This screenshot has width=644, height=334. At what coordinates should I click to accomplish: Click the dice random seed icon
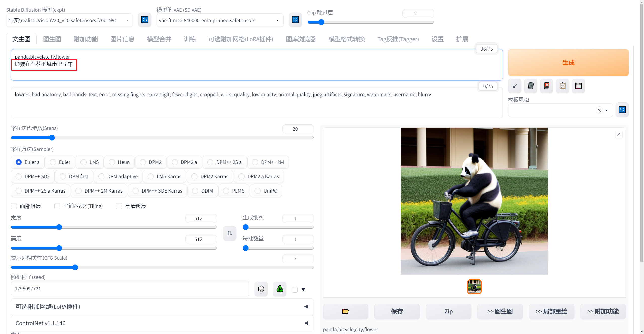click(x=261, y=289)
